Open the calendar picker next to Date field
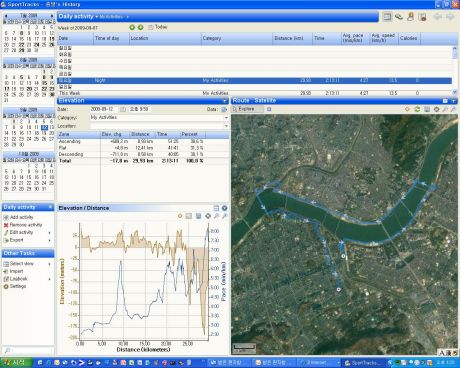This screenshot has height=368, width=460. (x=123, y=109)
